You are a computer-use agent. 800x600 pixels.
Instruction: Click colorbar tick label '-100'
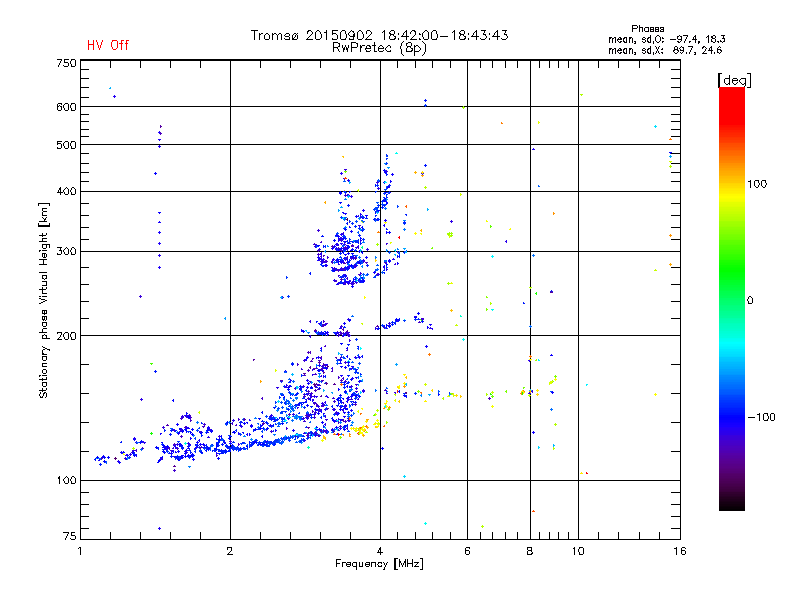(x=761, y=417)
